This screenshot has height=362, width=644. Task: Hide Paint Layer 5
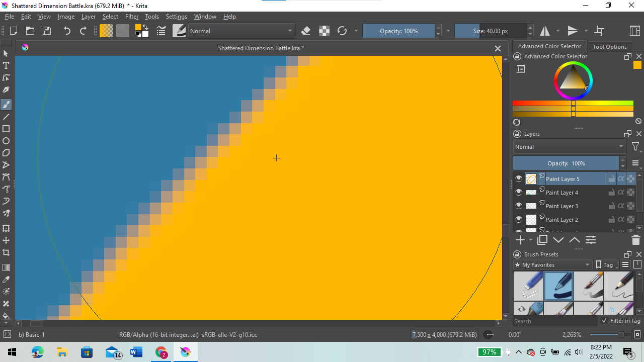tap(519, 178)
